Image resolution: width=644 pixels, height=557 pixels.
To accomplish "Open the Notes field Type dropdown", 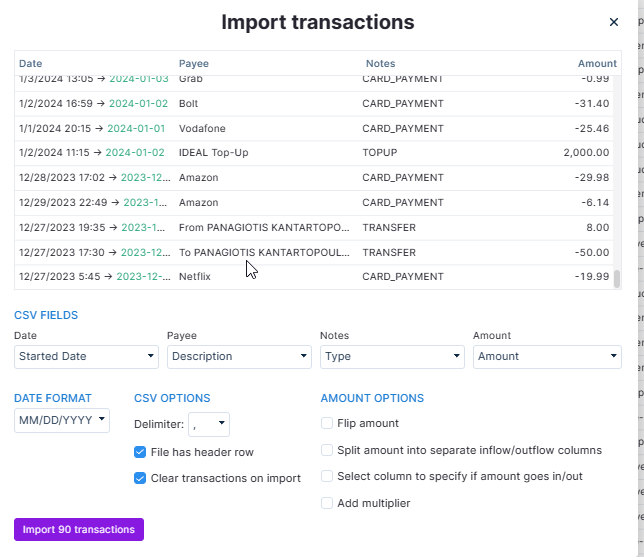I will pyautogui.click(x=392, y=356).
